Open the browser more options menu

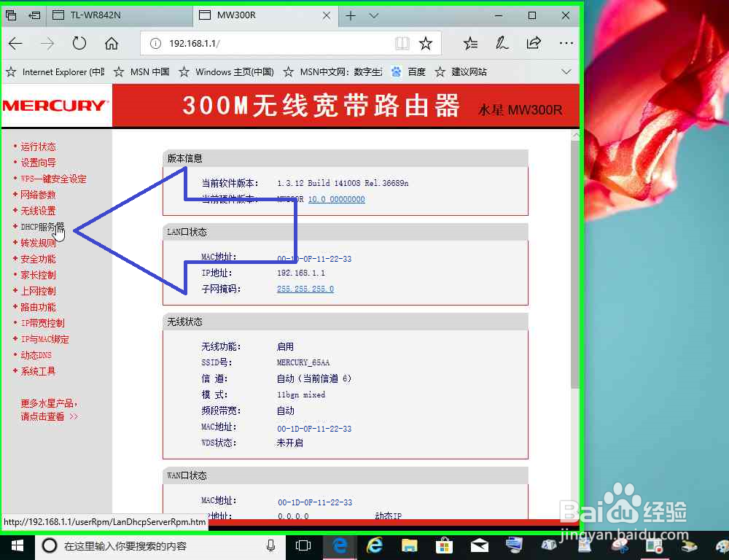[x=566, y=43]
